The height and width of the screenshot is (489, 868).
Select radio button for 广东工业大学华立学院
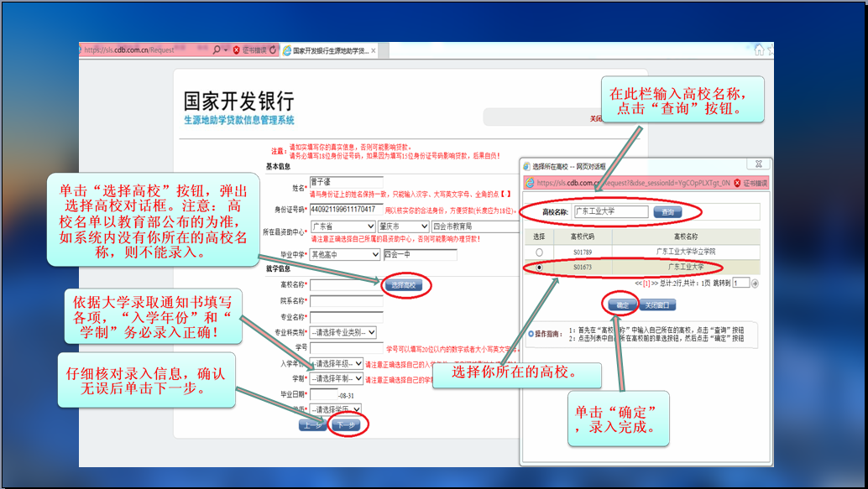[x=539, y=252]
